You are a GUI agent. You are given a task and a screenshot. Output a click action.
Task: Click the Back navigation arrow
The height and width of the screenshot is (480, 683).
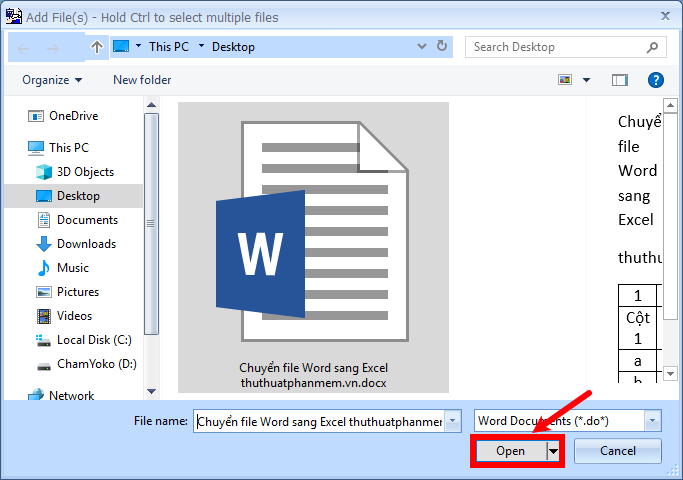pyautogui.click(x=24, y=48)
